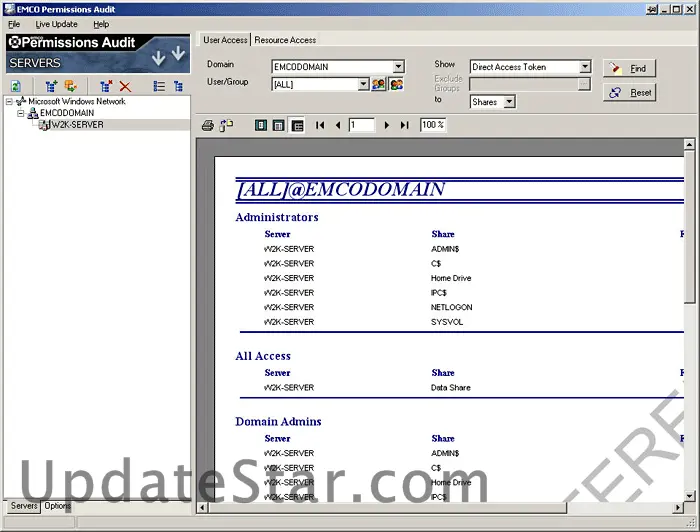This screenshot has width=700, height=532.
Task: Switch servers pane to list view icon
Action: click(159, 86)
